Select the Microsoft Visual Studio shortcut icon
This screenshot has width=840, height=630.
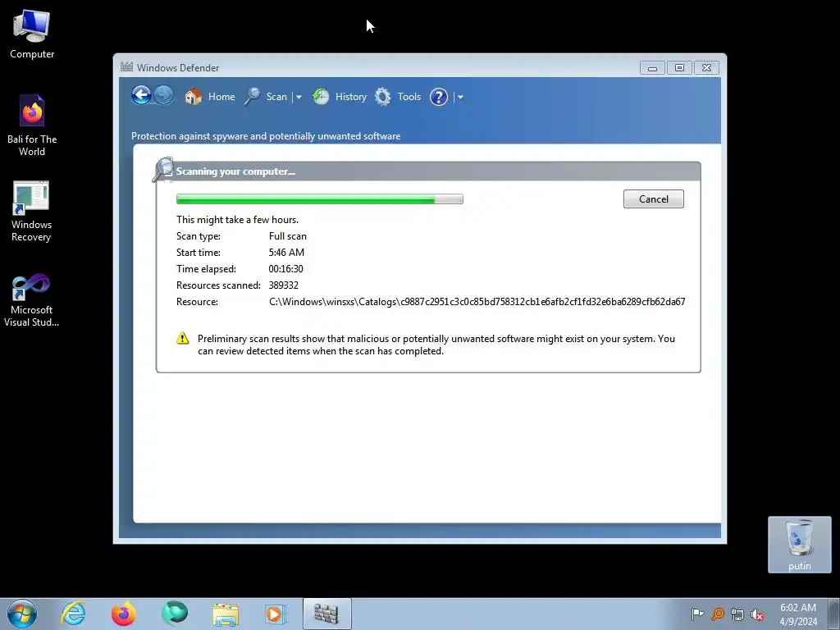[31, 299]
